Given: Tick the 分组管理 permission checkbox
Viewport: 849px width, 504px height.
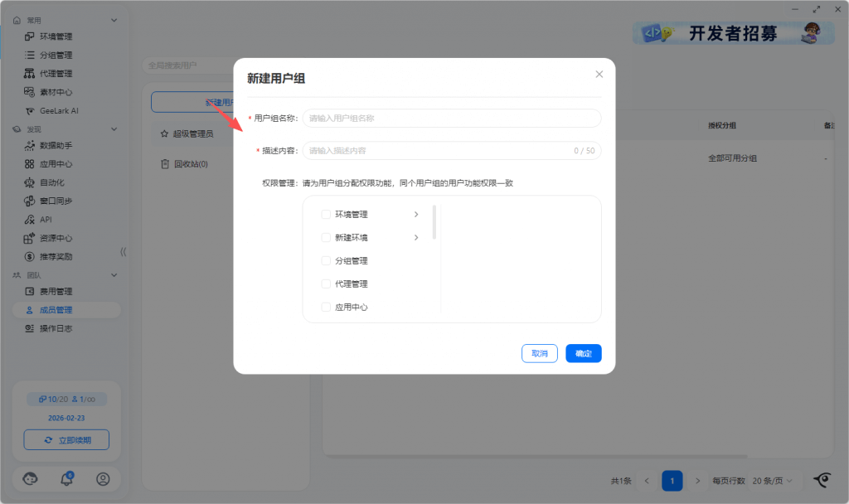Looking at the screenshot, I should pyautogui.click(x=326, y=261).
